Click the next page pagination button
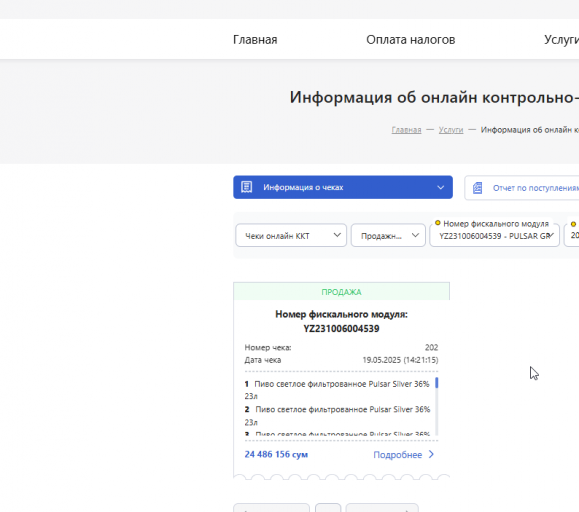This screenshot has width=579, height=512. click(382, 508)
